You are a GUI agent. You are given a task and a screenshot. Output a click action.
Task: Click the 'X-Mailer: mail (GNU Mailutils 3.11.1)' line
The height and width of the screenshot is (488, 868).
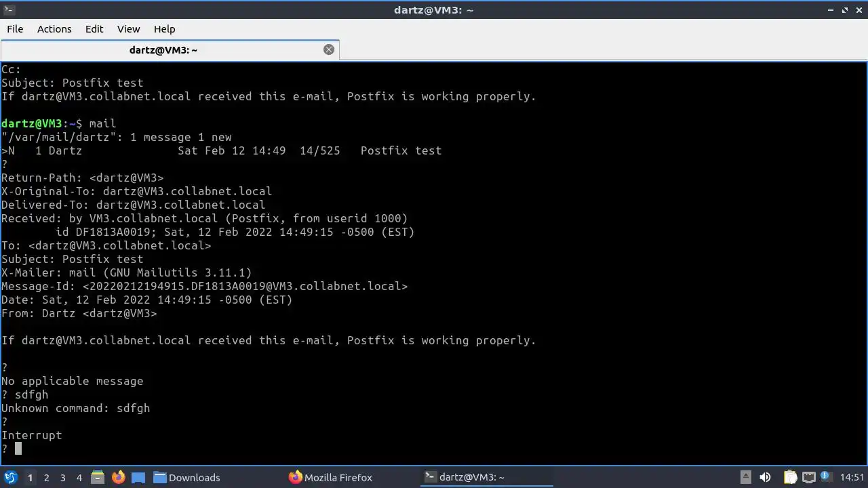(126, 272)
